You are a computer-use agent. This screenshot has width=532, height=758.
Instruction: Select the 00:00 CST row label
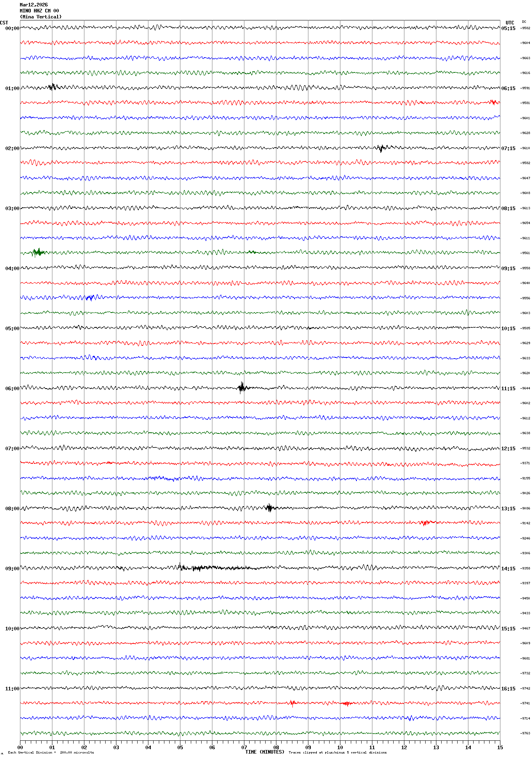point(12,28)
